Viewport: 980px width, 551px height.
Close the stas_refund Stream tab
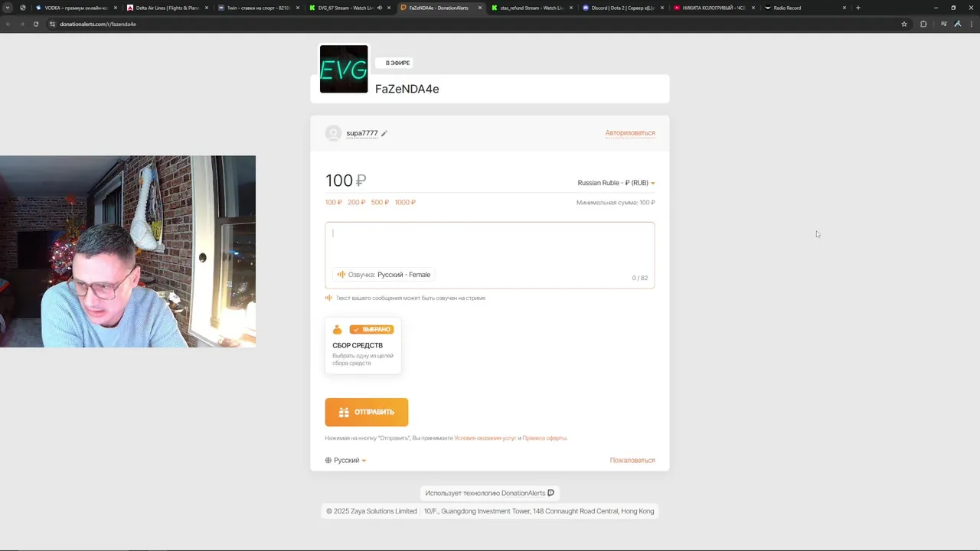(571, 8)
